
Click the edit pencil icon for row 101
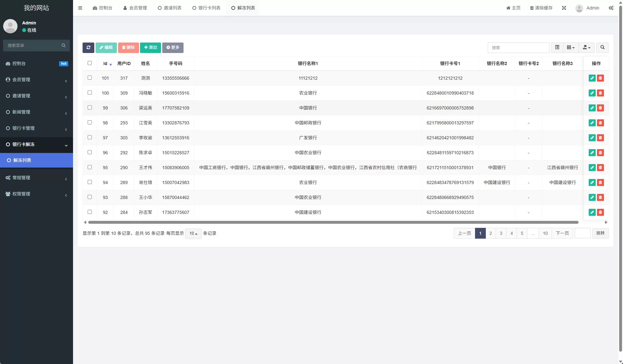point(592,78)
